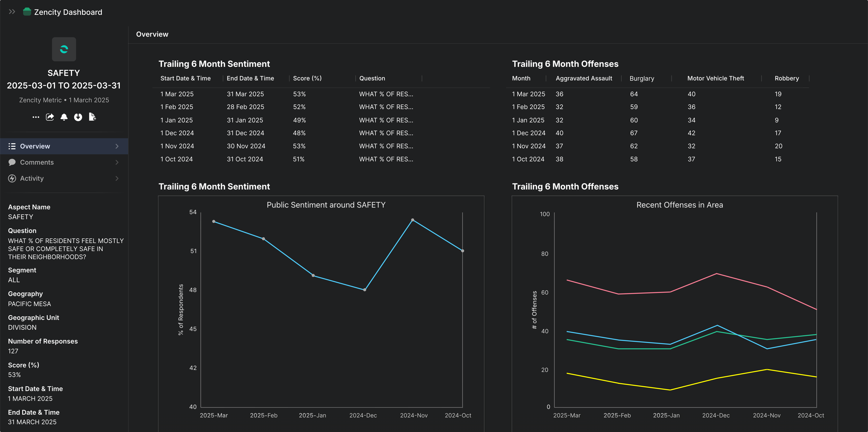Click Robbery value 20 for November 2024
Viewport: 868px width, 432px height.
click(778, 146)
